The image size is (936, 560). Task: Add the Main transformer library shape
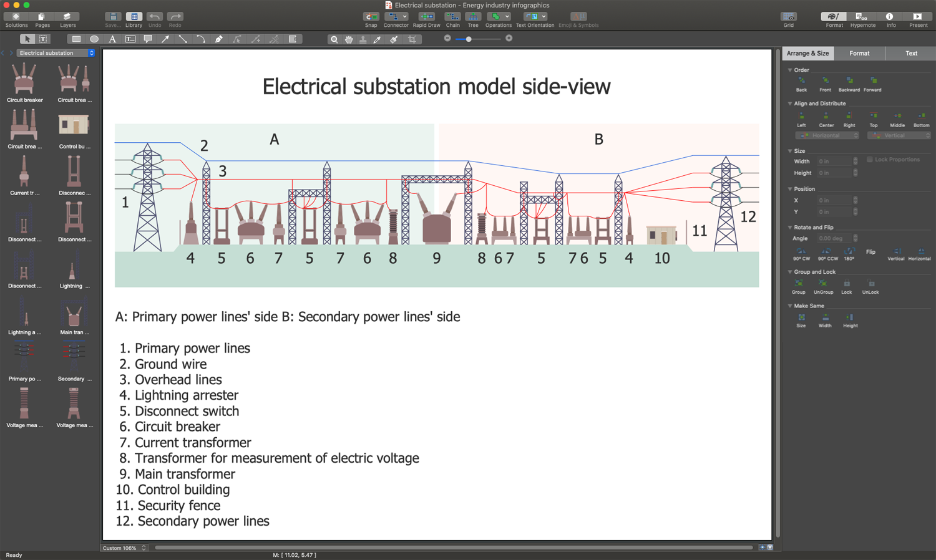pyautogui.click(x=74, y=316)
